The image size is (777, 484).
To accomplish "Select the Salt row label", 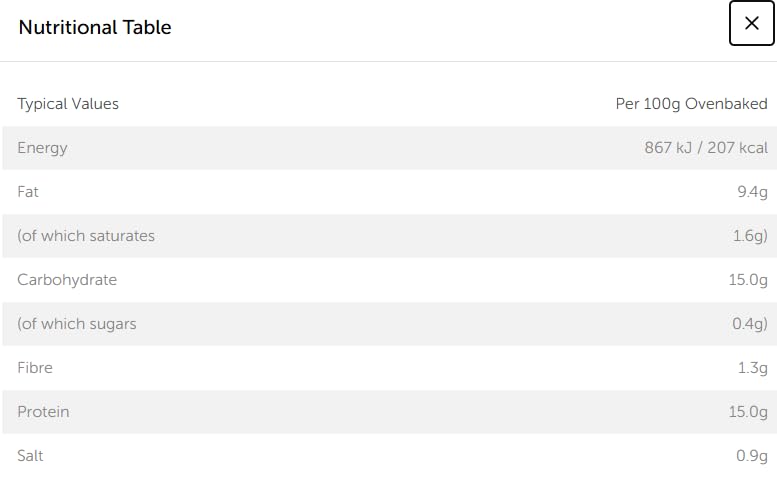I will 30,456.
